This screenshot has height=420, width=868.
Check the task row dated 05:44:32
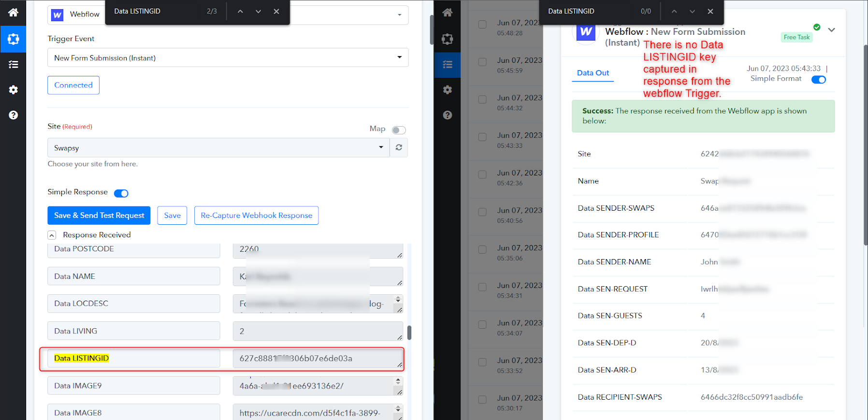click(x=482, y=100)
